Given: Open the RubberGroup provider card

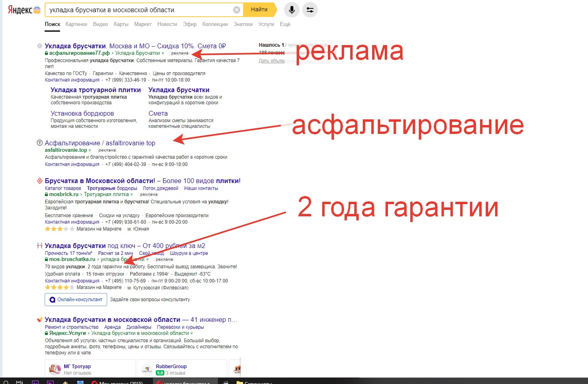Looking at the screenshot, I should pyautogui.click(x=182, y=369).
